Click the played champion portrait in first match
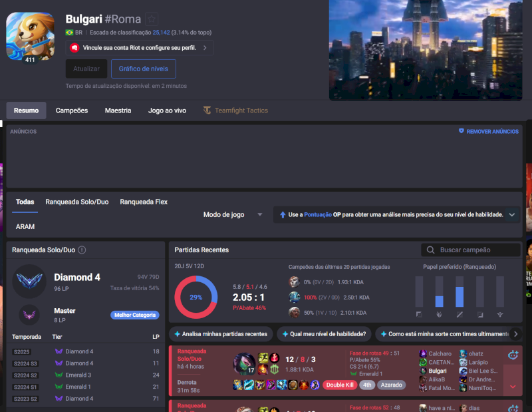532x412 pixels. click(x=243, y=363)
